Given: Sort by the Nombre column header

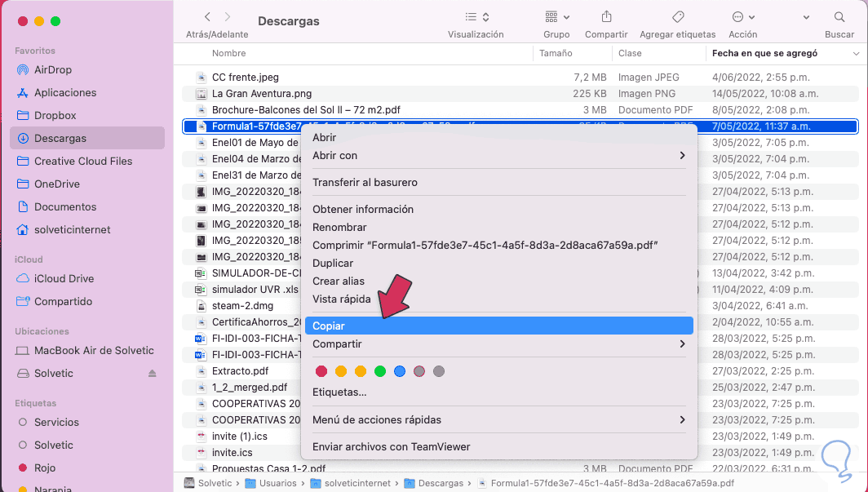Looking at the screenshot, I should (x=228, y=53).
